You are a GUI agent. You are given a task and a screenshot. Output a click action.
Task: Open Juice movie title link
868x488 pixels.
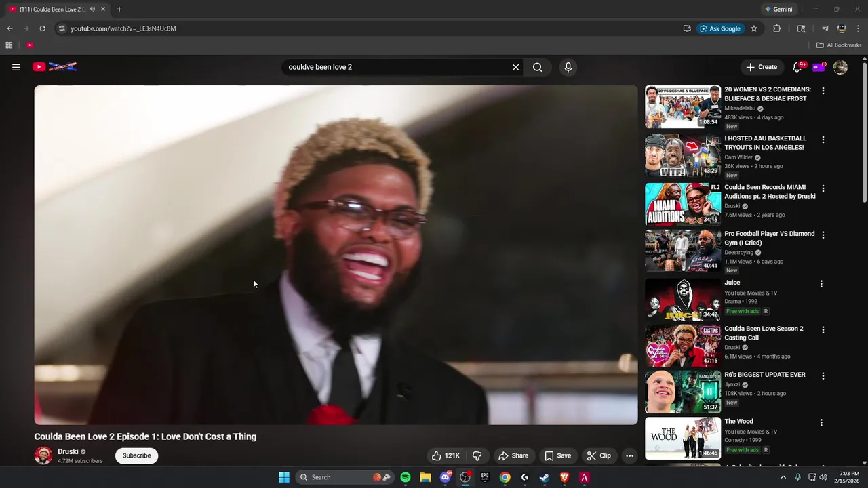coord(732,283)
